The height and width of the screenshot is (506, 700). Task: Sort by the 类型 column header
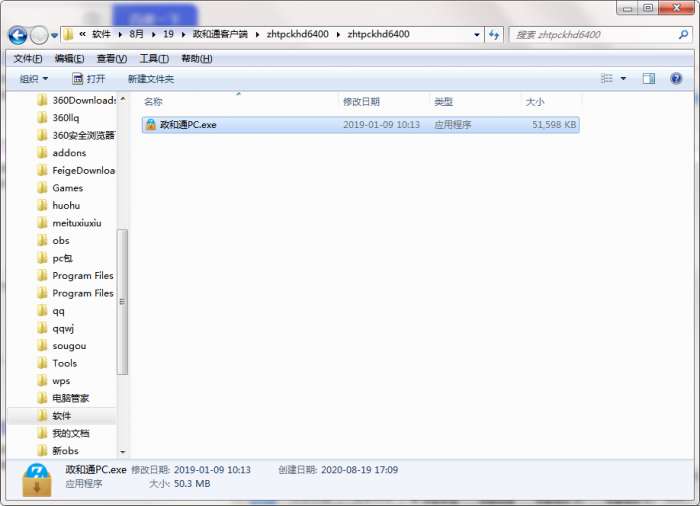coord(444,102)
